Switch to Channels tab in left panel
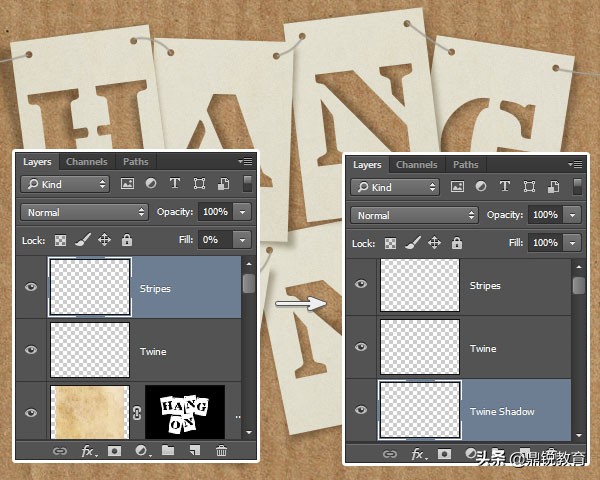Viewport: 600px width, 480px height. coord(87,161)
